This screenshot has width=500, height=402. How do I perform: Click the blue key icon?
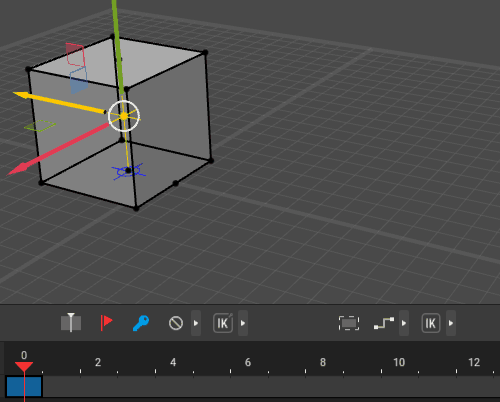pos(141,323)
